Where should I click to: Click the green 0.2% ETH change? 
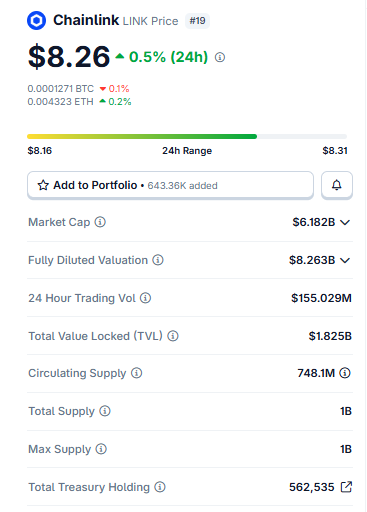pyautogui.click(x=120, y=101)
